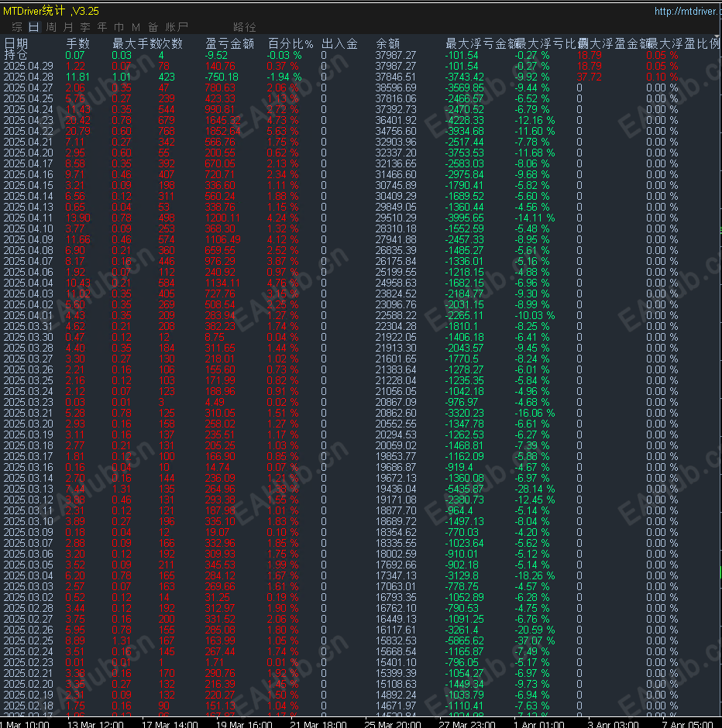Switch to the M tab

(136, 27)
